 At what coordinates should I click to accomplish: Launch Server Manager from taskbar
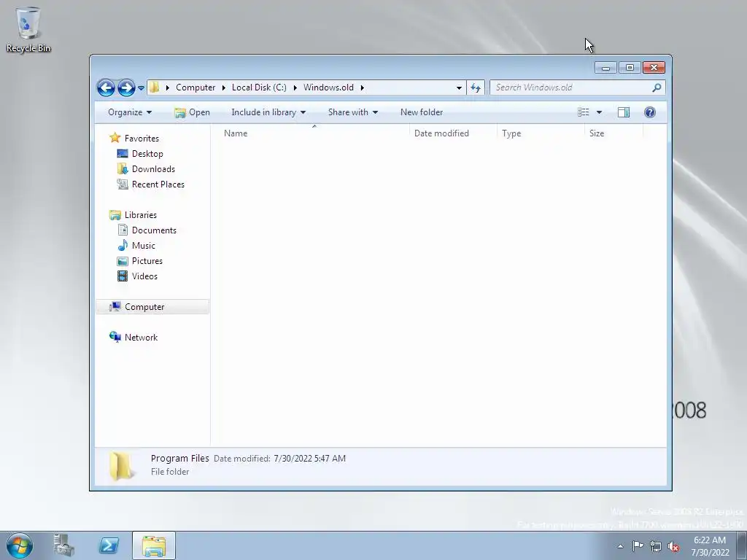[x=64, y=545]
